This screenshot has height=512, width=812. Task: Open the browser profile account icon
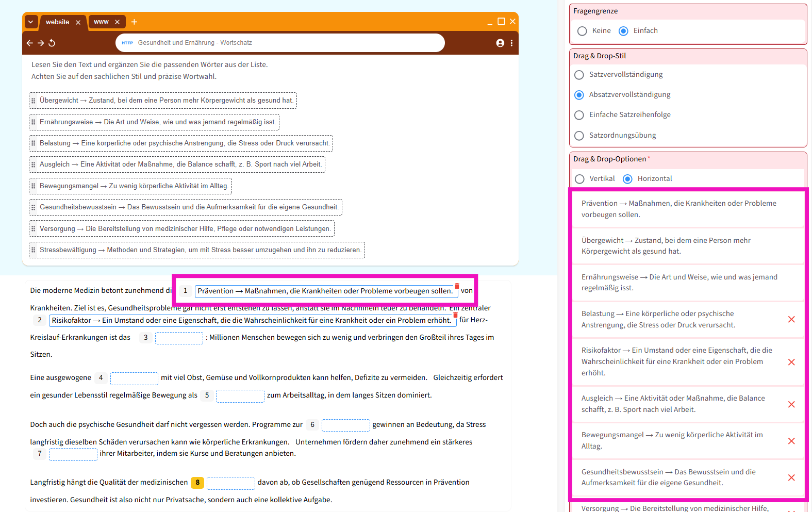(x=500, y=43)
